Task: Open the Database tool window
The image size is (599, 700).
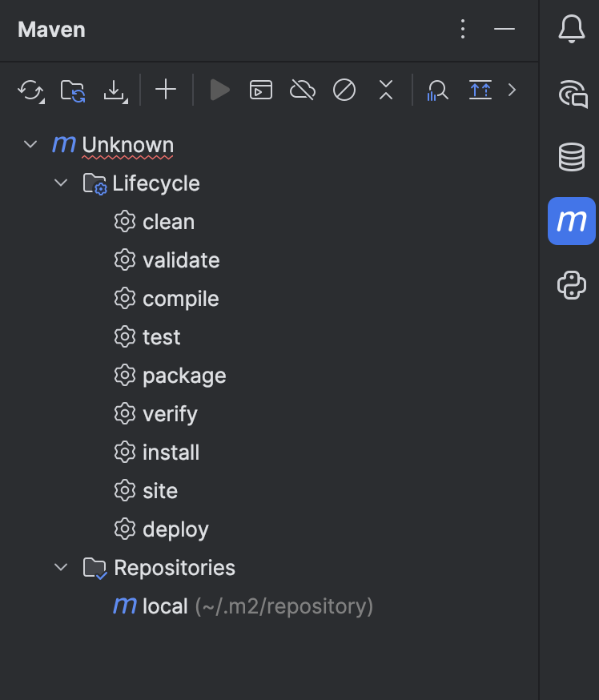Action: point(571,157)
